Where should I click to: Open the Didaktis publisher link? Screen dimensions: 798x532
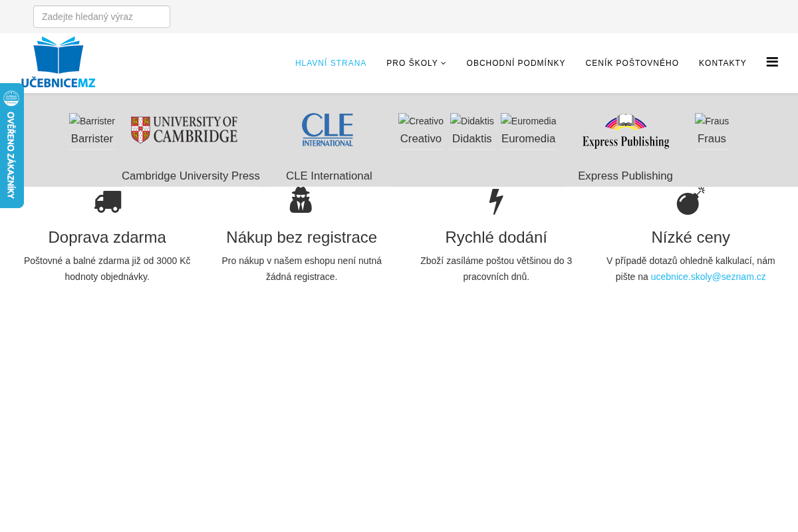coord(472,131)
